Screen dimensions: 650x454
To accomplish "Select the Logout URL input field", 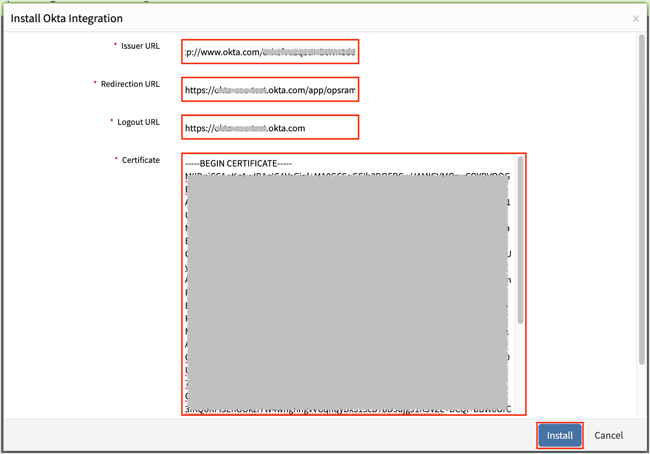I will [x=269, y=128].
